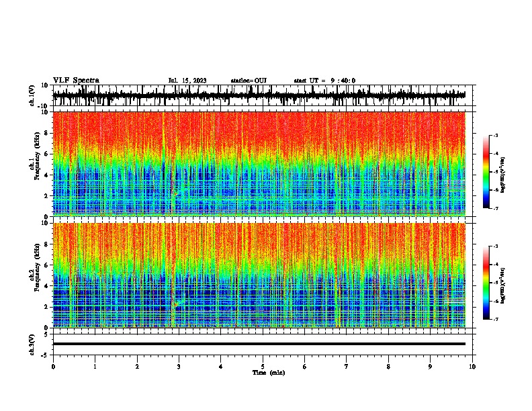
Task: Click the "8" kHz tick on ch.1 spectrogram
Action: (46, 133)
